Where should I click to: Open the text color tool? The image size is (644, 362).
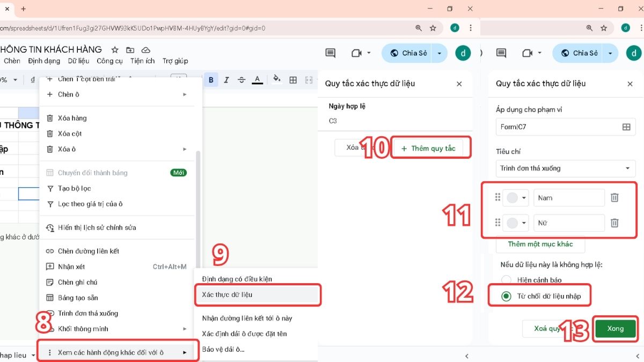(258, 80)
